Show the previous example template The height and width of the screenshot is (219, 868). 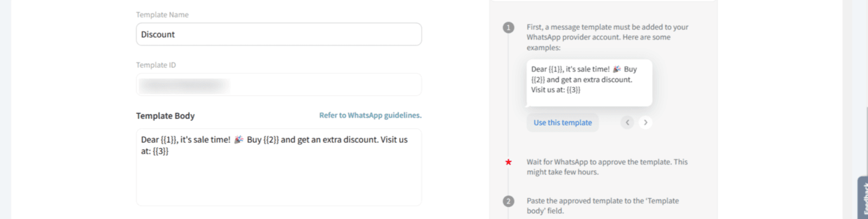627,123
